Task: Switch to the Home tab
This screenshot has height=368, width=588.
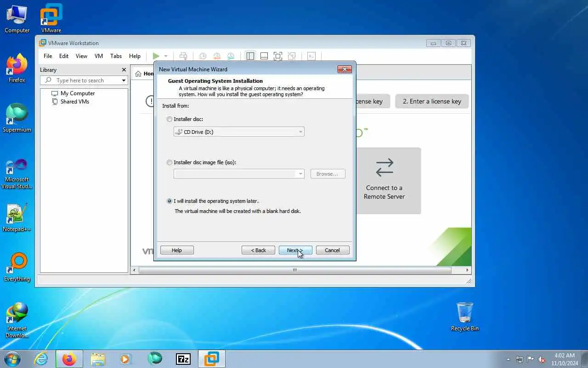Action: click(144, 74)
